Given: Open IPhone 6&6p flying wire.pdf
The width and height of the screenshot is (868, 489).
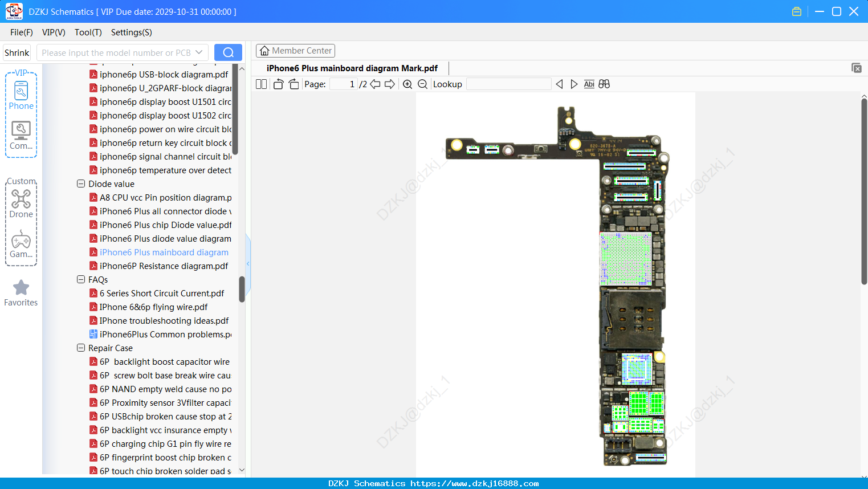Looking at the screenshot, I should 153,307.
